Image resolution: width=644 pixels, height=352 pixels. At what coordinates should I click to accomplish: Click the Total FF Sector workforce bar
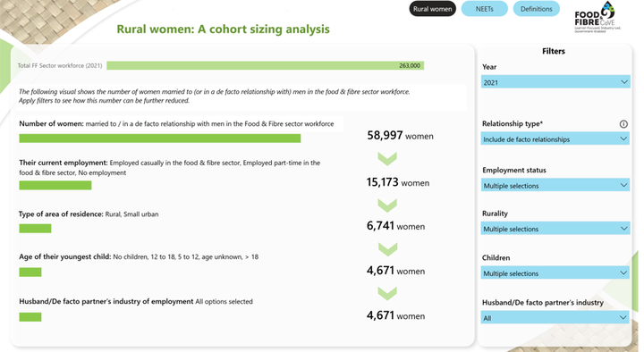tap(266, 65)
